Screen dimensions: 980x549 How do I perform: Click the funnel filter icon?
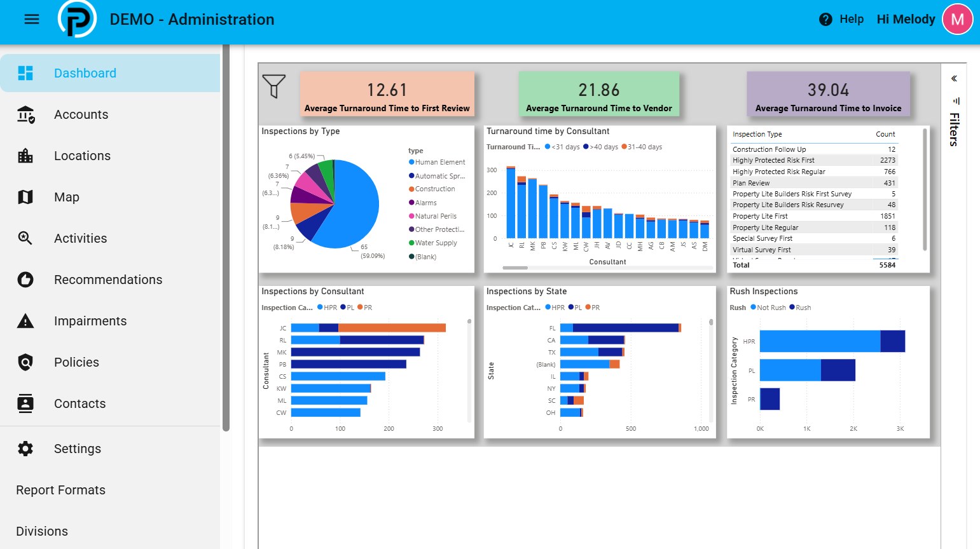(274, 86)
